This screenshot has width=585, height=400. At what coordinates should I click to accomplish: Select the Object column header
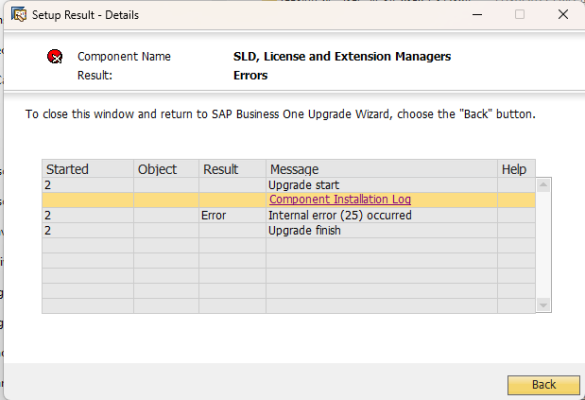tap(166, 169)
